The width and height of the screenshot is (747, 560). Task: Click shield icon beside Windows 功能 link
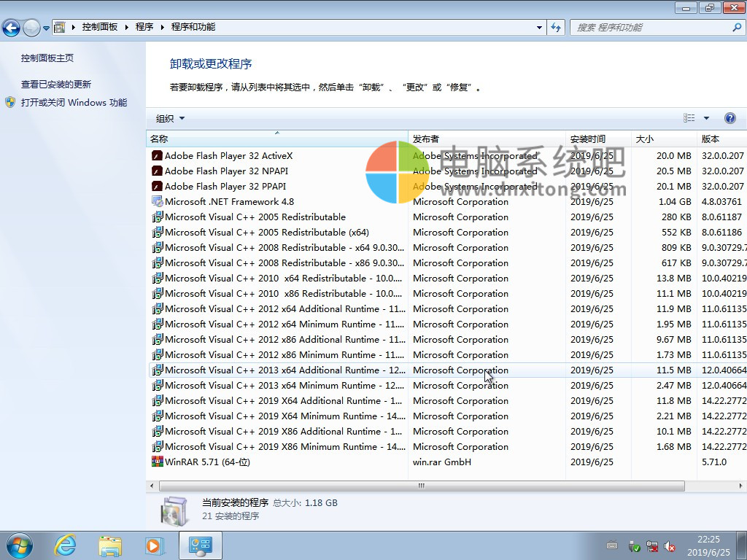coord(10,102)
